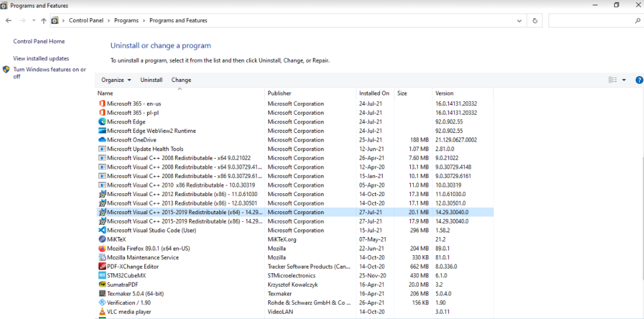Click the Refresh button beside address bar
The image size is (644, 319).
click(534, 20)
